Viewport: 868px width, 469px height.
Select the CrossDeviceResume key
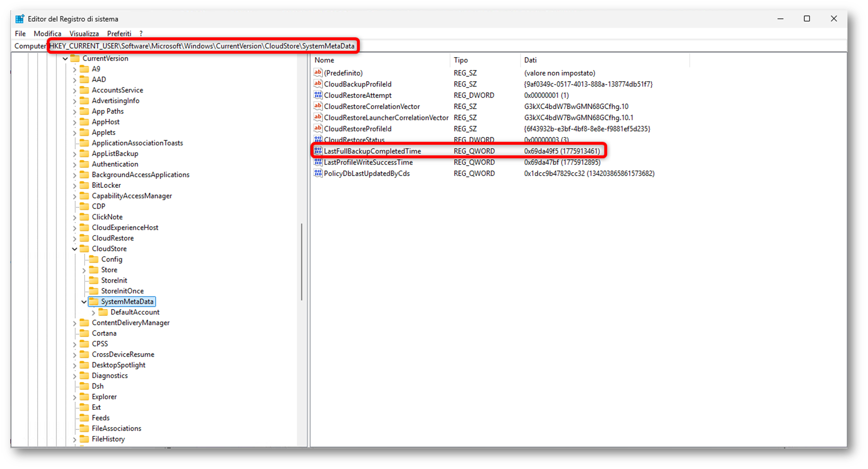[x=123, y=355]
